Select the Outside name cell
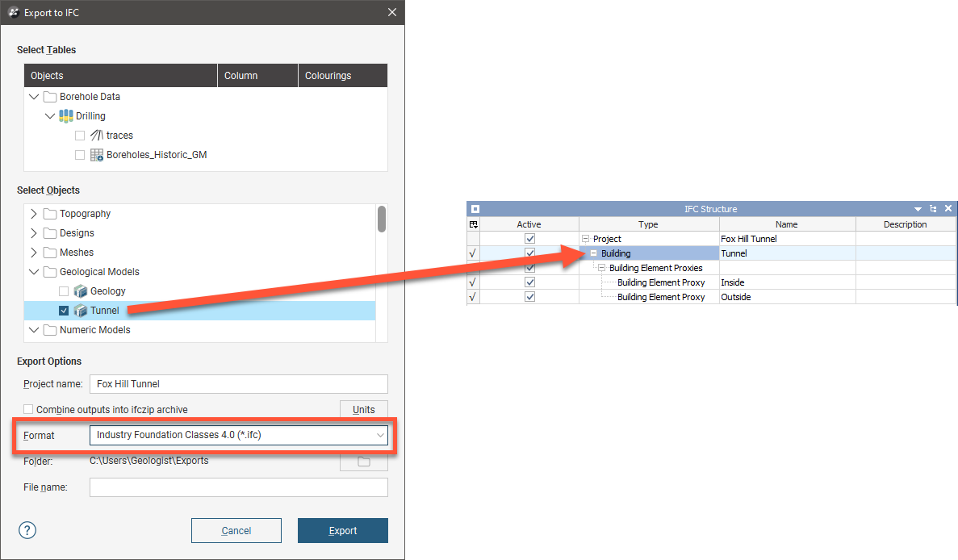 pos(787,297)
